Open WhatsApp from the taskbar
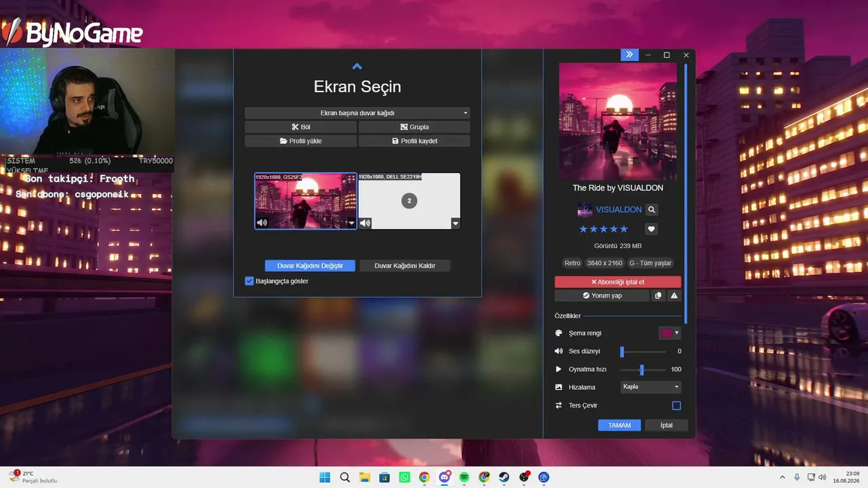The width and height of the screenshot is (868, 488). (x=404, y=477)
